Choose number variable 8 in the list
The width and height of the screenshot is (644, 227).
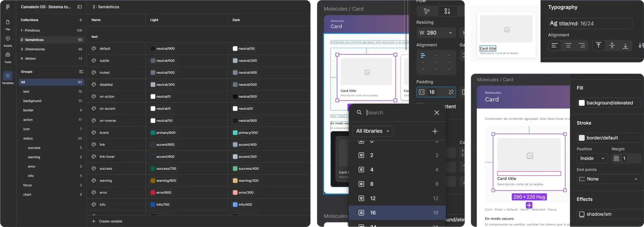click(397, 184)
